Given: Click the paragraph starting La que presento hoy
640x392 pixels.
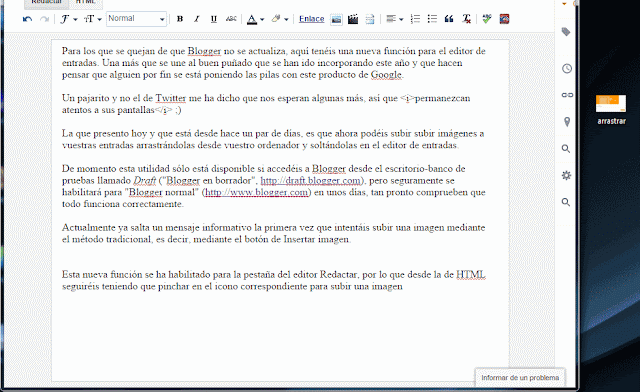Looking at the screenshot, I should 273,139.
